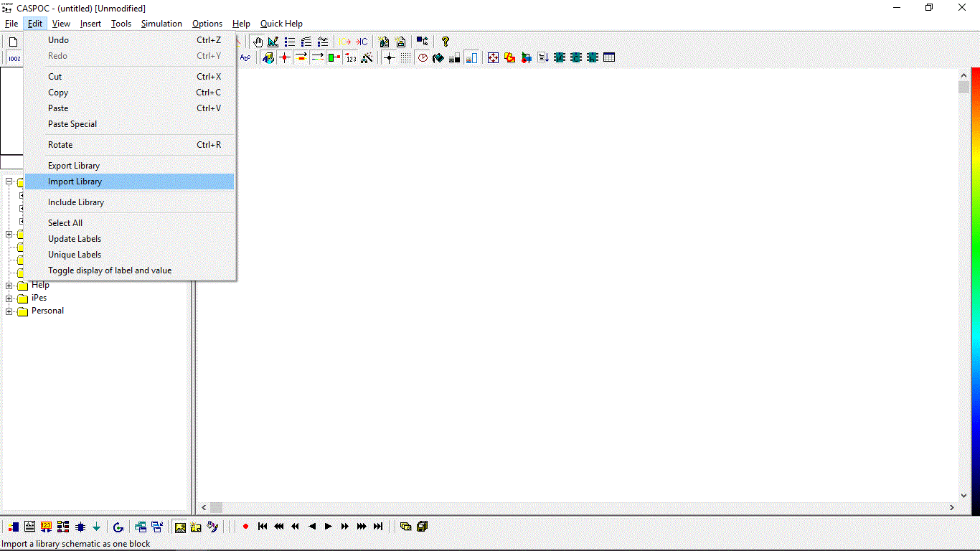The image size is (980, 551).
Task: Choose Toggle display of label and value
Action: point(129,270)
